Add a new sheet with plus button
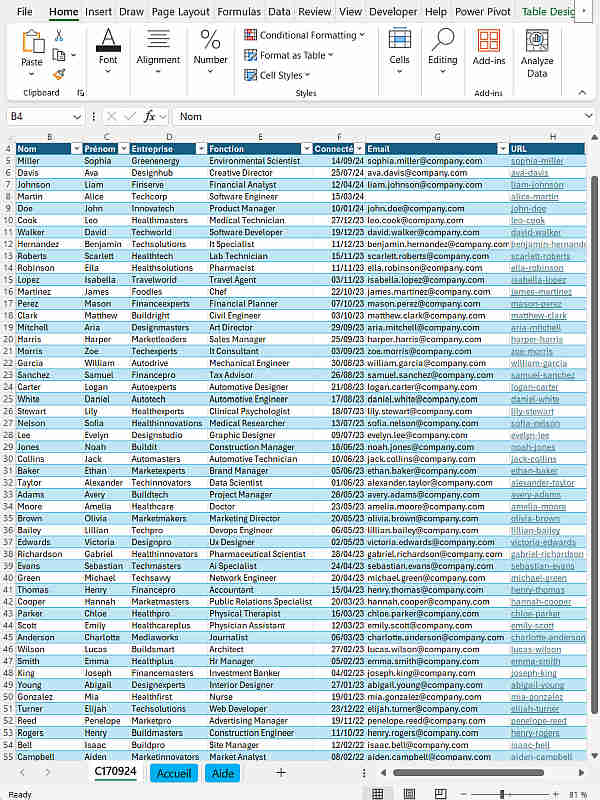The width and height of the screenshot is (600, 800). [x=281, y=773]
